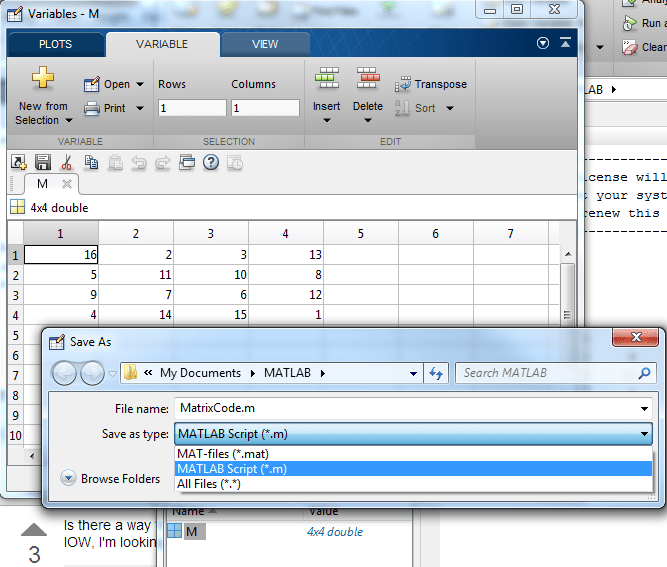Click the switch windows icon
This screenshot has height=567, width=667.
pyautogui.click(x=187, y=162)
